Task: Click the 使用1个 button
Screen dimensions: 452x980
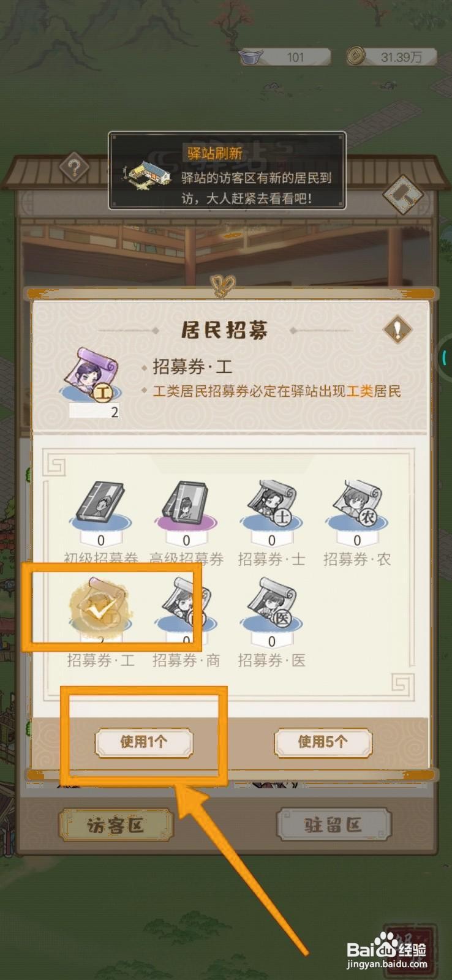Action: [144, 742]
